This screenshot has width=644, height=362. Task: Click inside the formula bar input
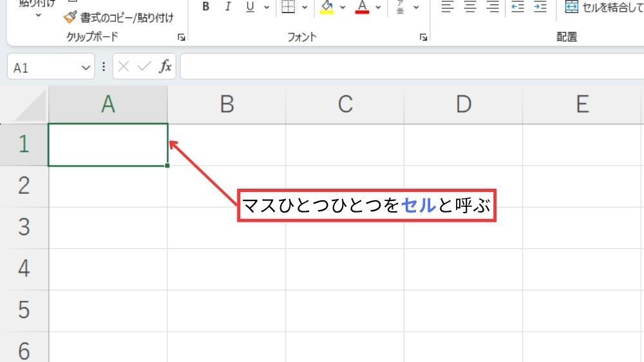pos(412,66)
